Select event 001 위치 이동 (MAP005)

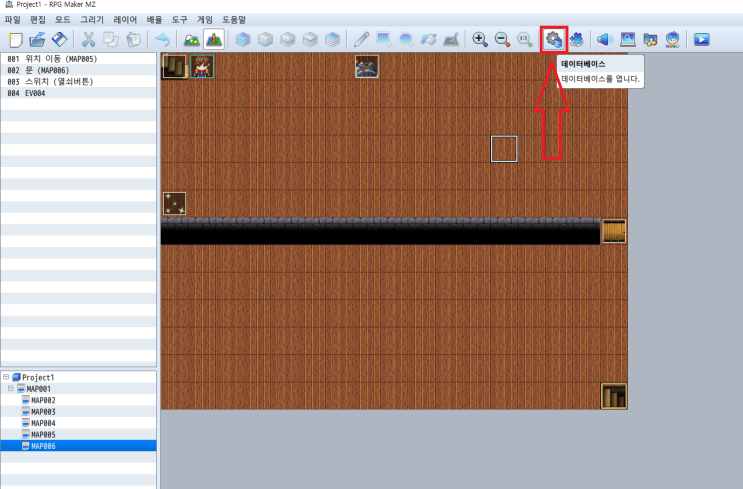coord(78,59)
